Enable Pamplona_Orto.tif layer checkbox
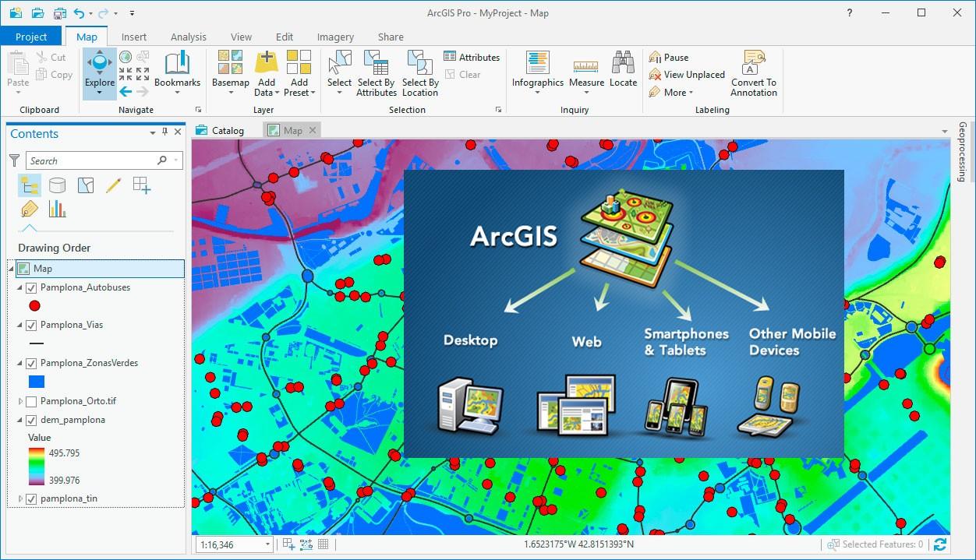Viewport: 976px width, 560px height. click(32, 402)
